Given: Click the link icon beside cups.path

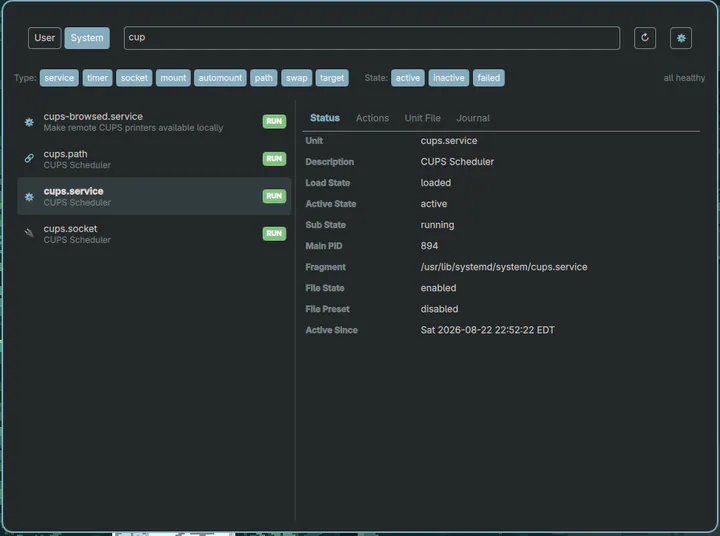Looking at the screenshot, I should [x=29, y=158].
